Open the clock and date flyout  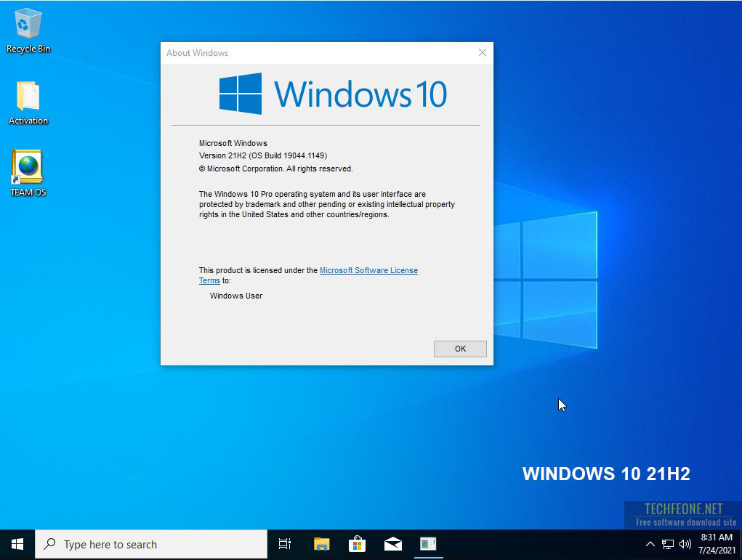click(717, 544)
